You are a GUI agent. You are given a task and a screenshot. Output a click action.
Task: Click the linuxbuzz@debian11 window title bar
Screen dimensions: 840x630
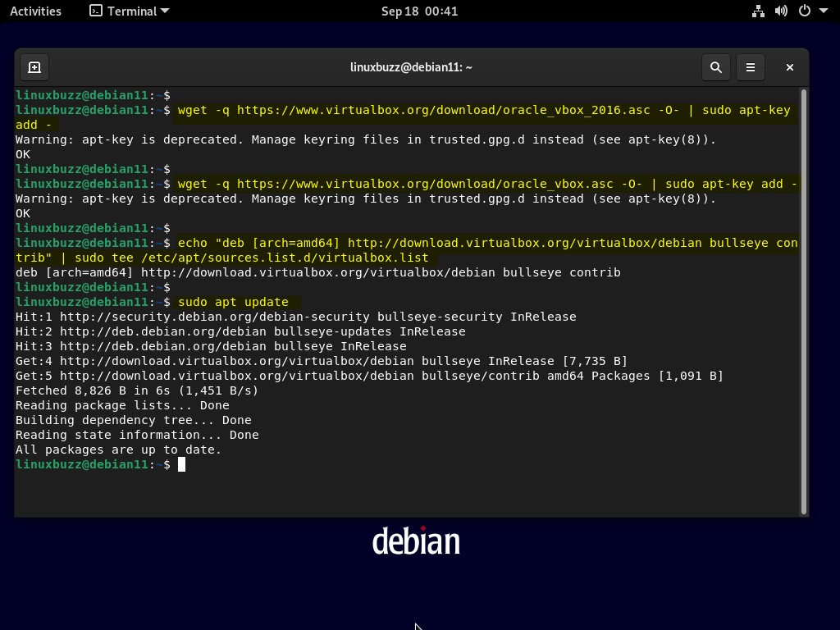(411, 67)
